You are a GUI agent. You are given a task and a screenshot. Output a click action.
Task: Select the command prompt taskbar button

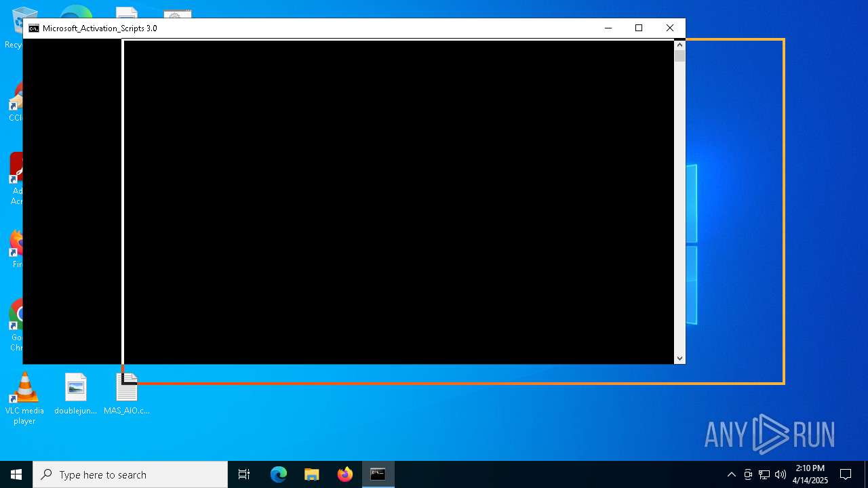tap(378, 474)
